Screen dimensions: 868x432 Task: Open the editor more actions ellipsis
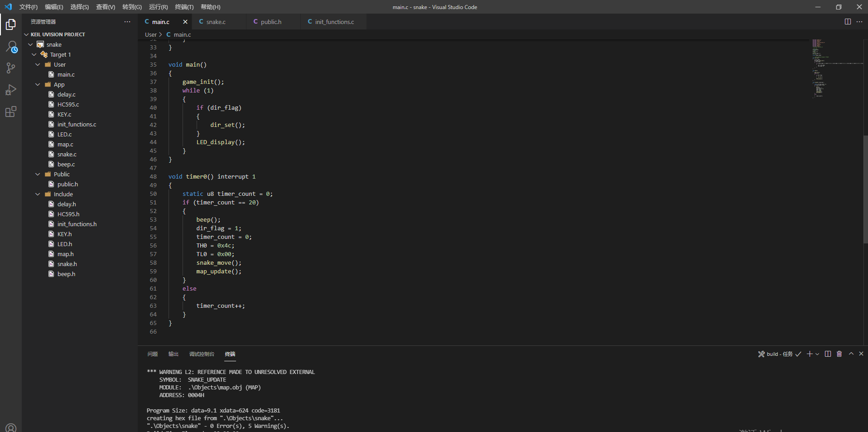click(859, 22)
